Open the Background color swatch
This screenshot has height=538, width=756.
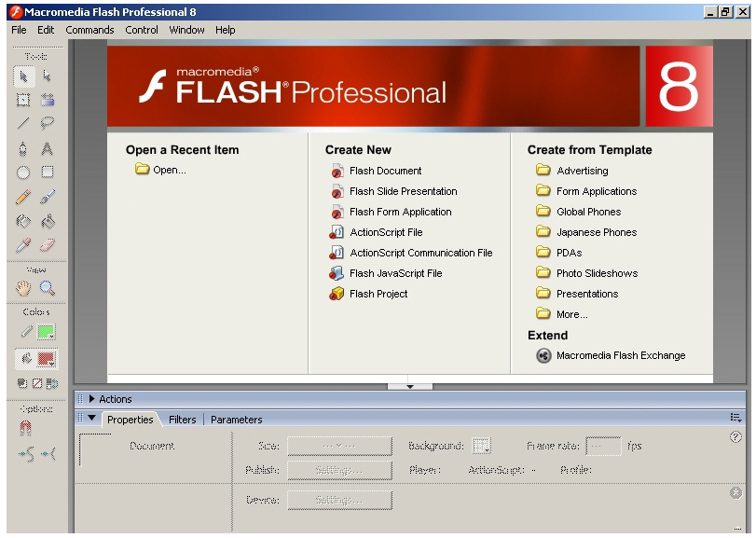coord(481,446)
